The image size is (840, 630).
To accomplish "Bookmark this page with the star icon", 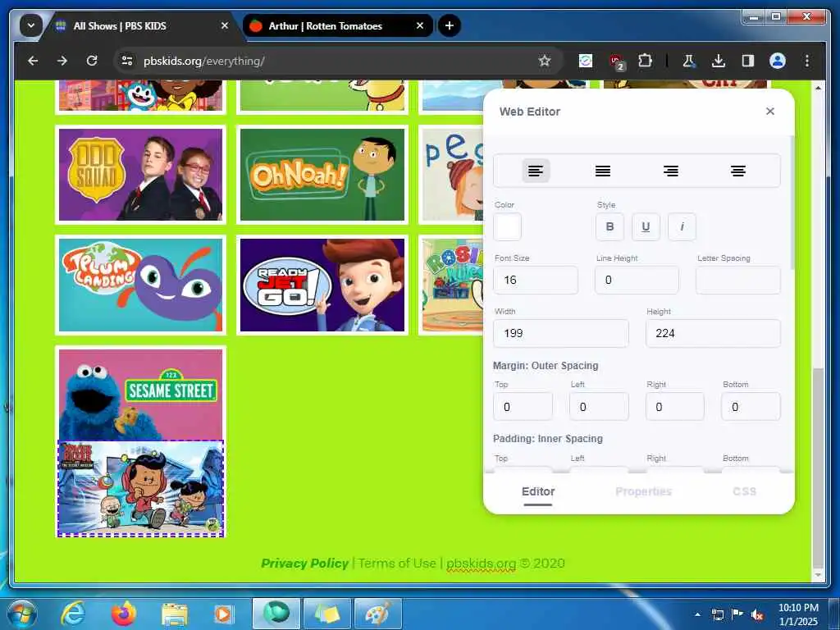I will (x=545, y=61).
